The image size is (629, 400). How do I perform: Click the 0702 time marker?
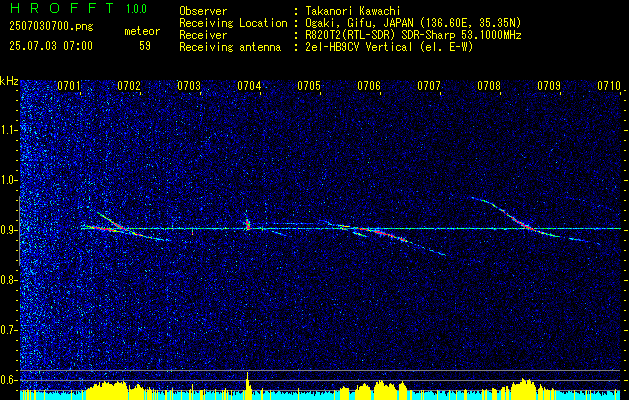point(129,85)
